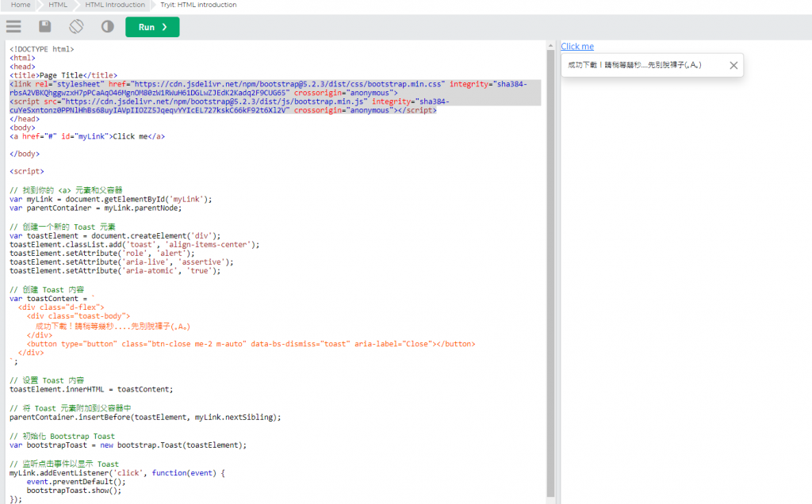Click the parentContainer.insertBefore line
The image size is (812, 504).
coord(145,418)
